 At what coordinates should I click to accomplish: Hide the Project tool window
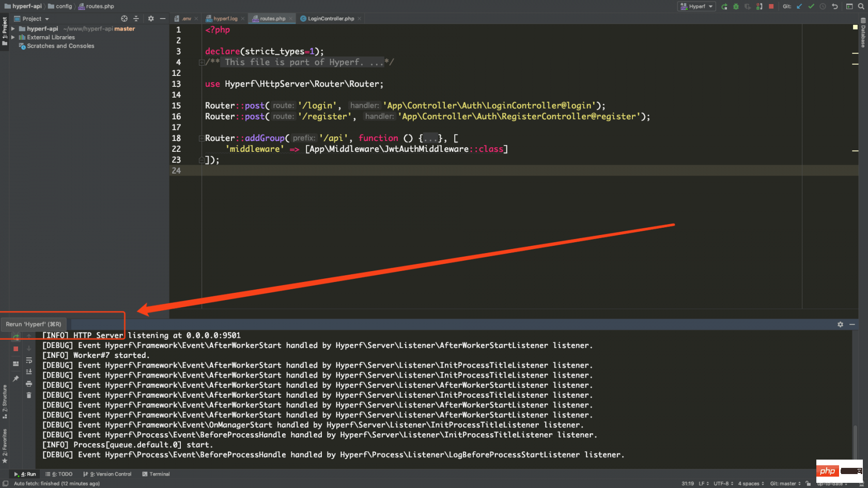163,19
